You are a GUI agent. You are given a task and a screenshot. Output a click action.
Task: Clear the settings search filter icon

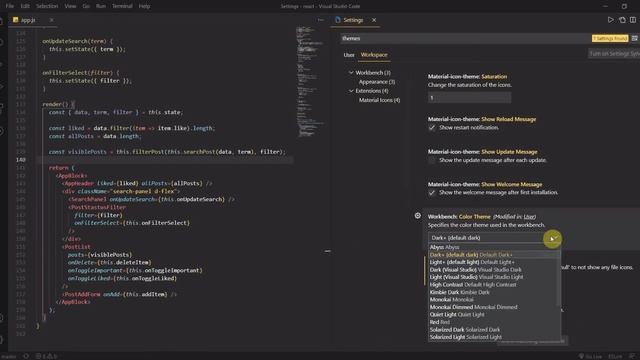pyautogui.click(x=634, y=38)
